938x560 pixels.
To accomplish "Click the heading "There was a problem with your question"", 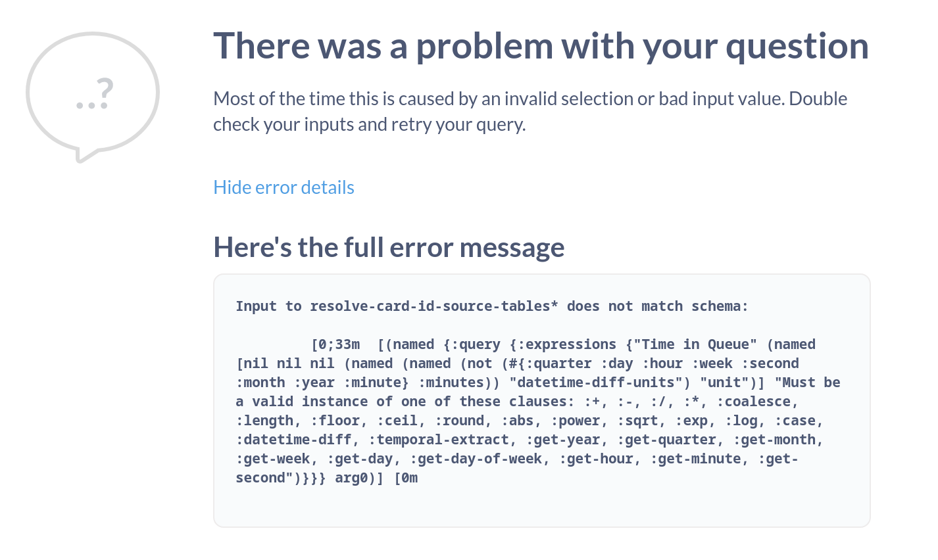I will click(x=541, y=45).
